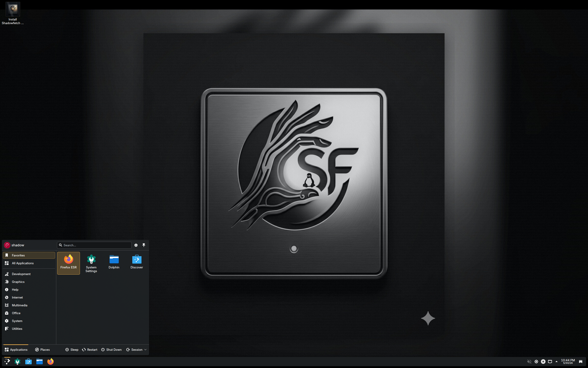This screenshot has height=368, width=588.
Task: Select the Favorites category
Action: click(29, 255)
